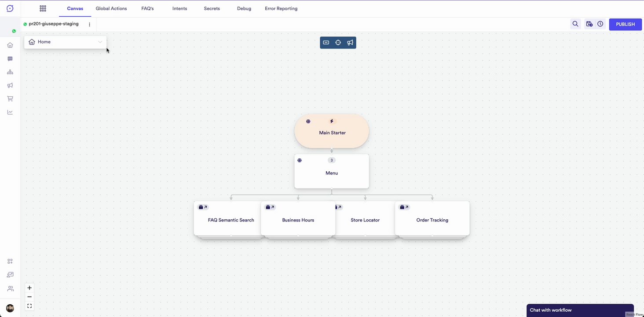Open the canvas search magnifier

[575, 24]
